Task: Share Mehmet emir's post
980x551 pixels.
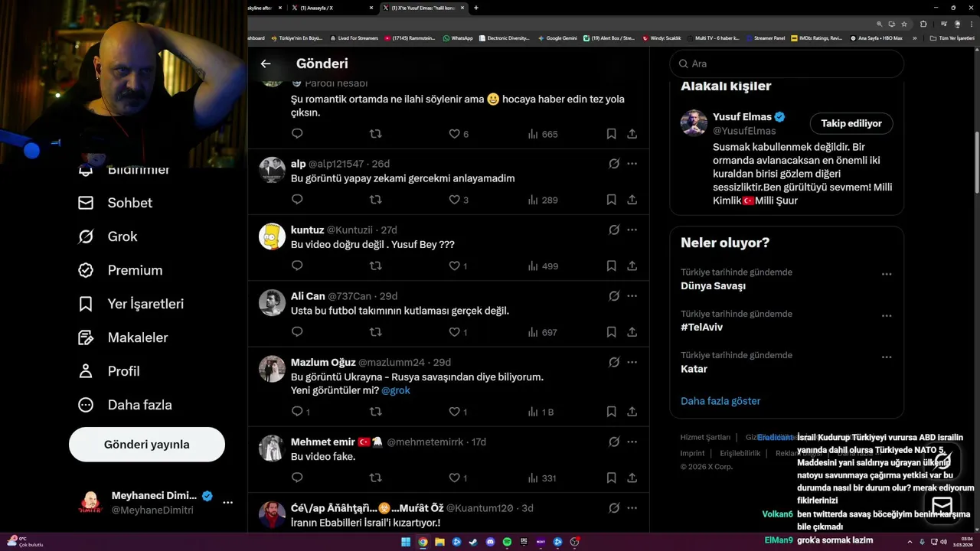Action: pyautogui.click(x=632, y=478)
